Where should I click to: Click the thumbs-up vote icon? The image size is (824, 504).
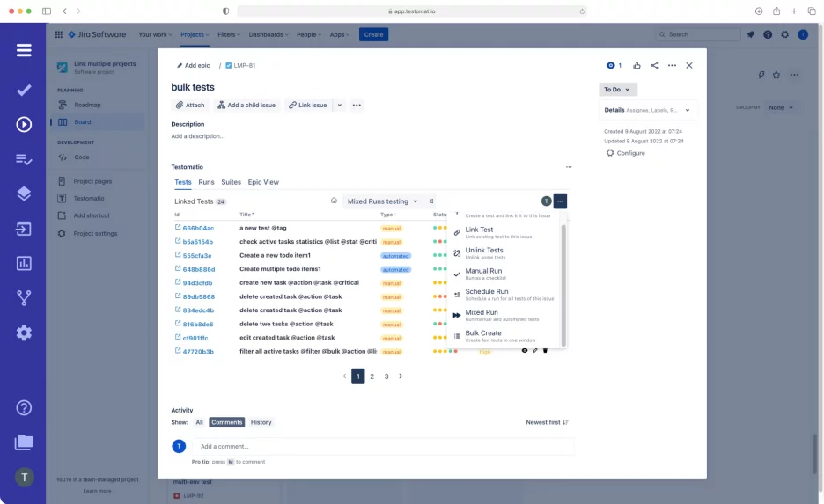coord(636,65)
